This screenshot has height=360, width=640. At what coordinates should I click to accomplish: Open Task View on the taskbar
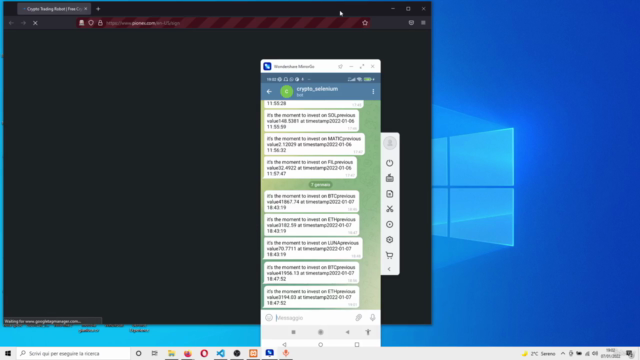[155, 353]
